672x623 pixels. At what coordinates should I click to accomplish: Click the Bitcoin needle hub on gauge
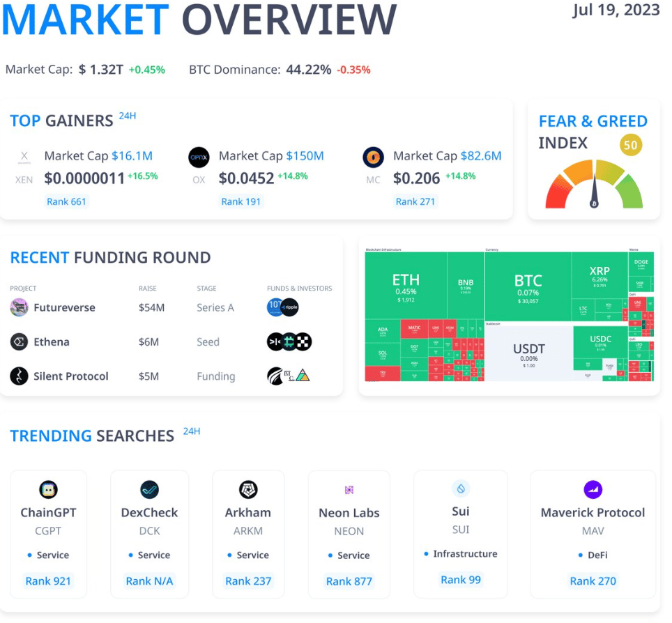[x=594, y=204]
